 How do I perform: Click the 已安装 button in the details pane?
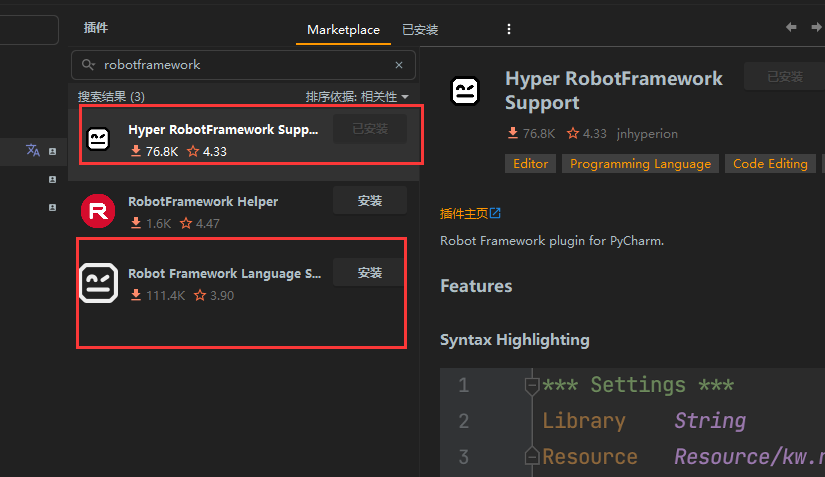click(784, 77)
